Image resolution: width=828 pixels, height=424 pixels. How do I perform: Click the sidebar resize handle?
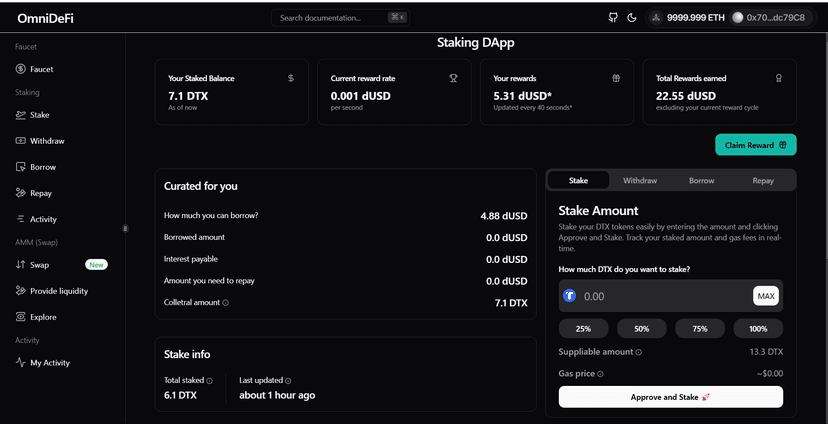pos(125,228)
